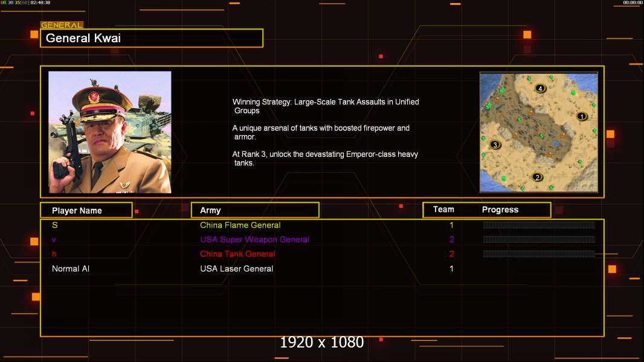644x362 pixels.
Task: Click China Flame General army entry
Action: [x=240, y=225]
